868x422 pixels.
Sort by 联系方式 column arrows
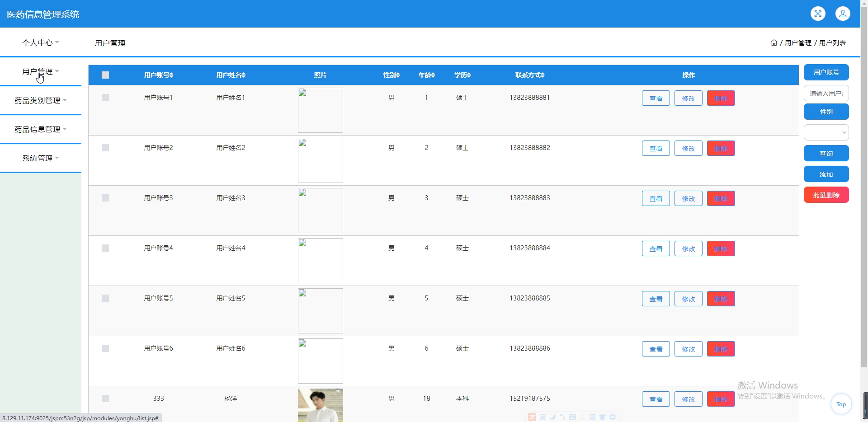click(542, 75)
